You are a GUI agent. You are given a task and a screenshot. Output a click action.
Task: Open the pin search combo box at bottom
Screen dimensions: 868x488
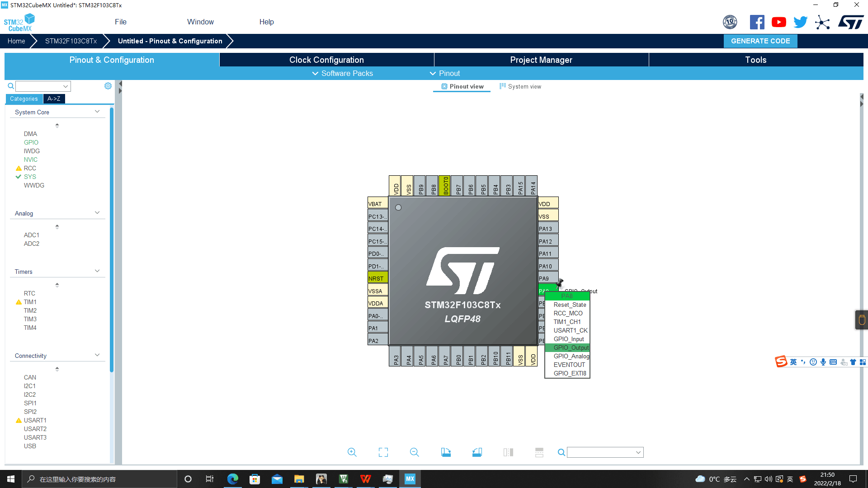click(x=605, y=452)
